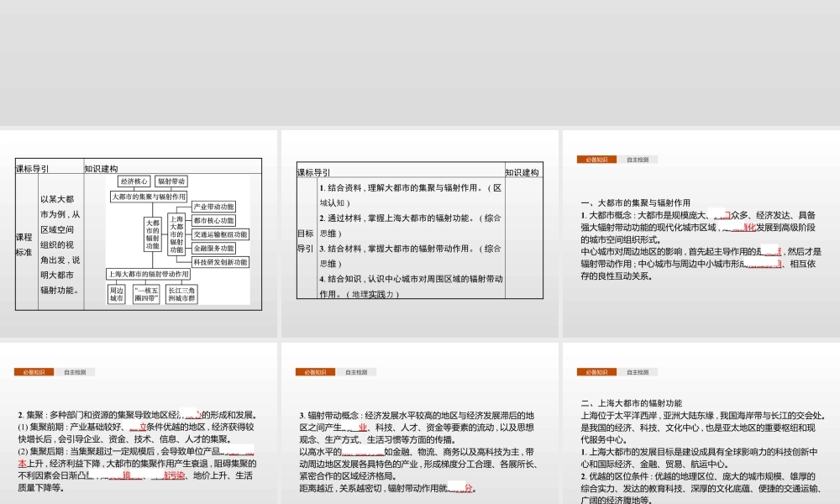The image size is (840, 504).
Task: Click the 金融服务功能 box
Action: (x=214, y=249)
